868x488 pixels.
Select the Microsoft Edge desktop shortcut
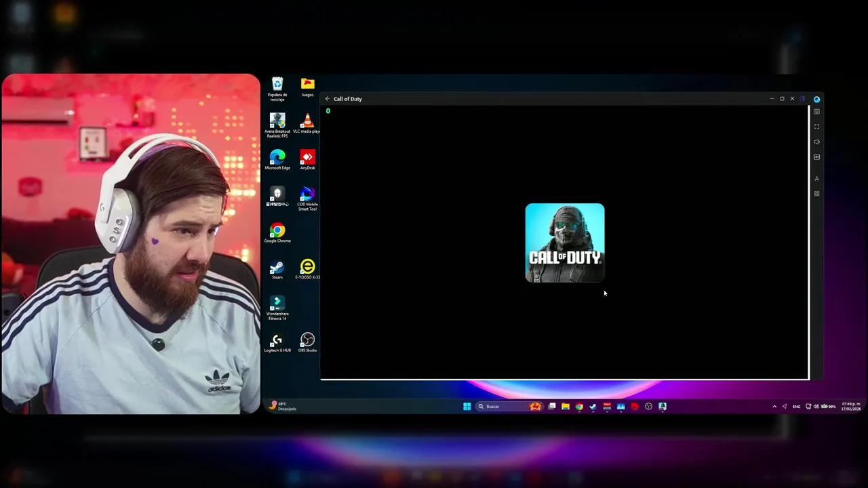[277, 160]
